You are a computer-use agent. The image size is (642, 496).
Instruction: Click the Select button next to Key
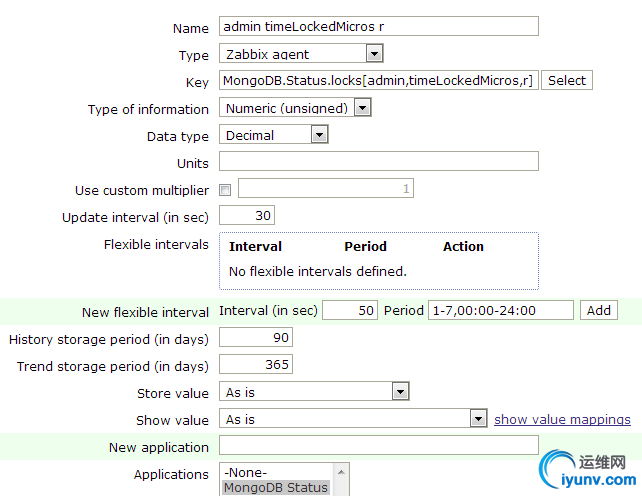click(x=567, y=81)
